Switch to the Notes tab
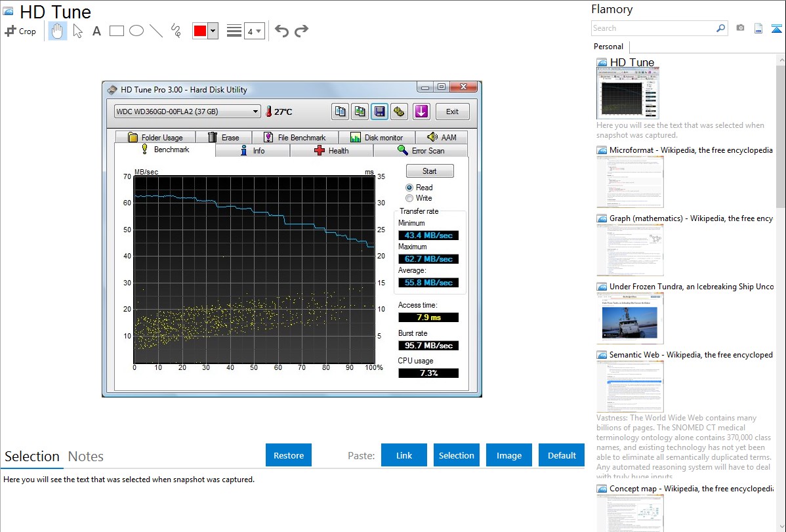786x532 pixels. coord(86,457)
